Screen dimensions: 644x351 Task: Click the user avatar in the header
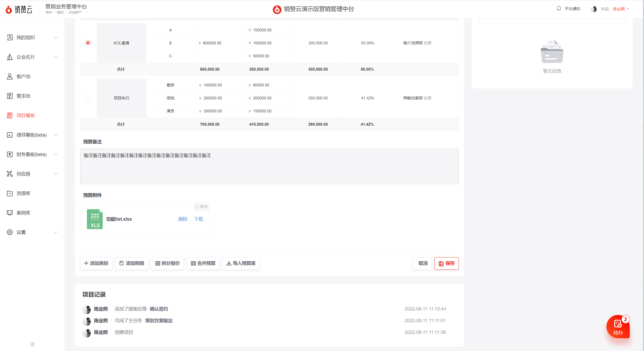click(594, 9)
